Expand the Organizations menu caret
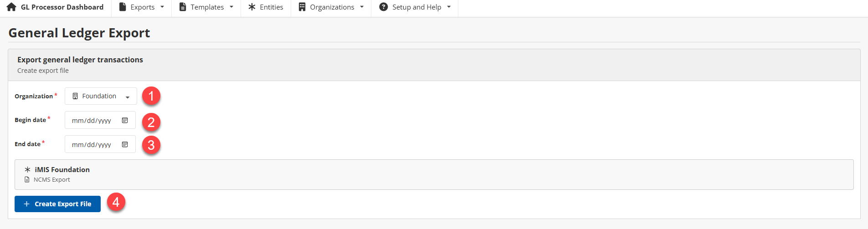This screenshot has width=868, height=229. point(362,7)
